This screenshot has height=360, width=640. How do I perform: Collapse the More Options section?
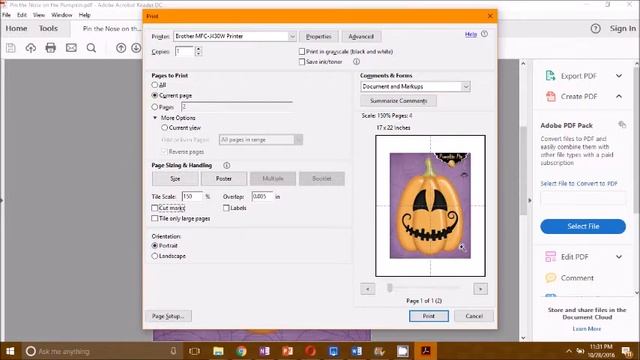pos(155,118)
